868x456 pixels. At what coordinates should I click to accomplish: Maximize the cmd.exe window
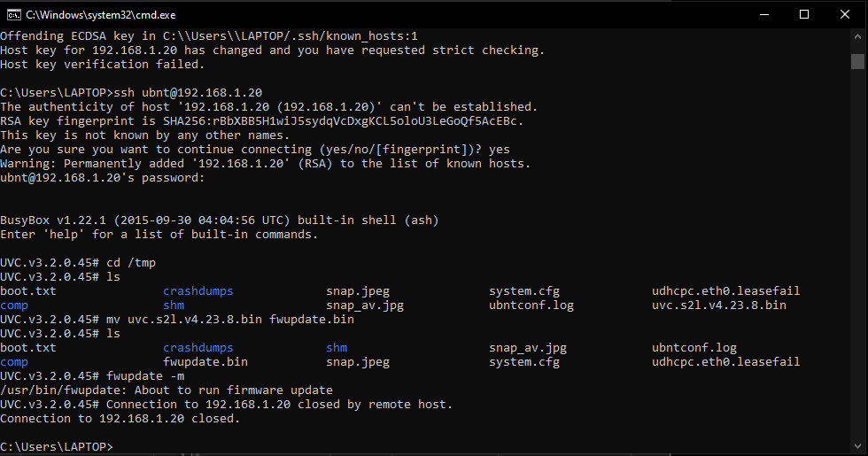pyautogui.click(x=804, y=14)
